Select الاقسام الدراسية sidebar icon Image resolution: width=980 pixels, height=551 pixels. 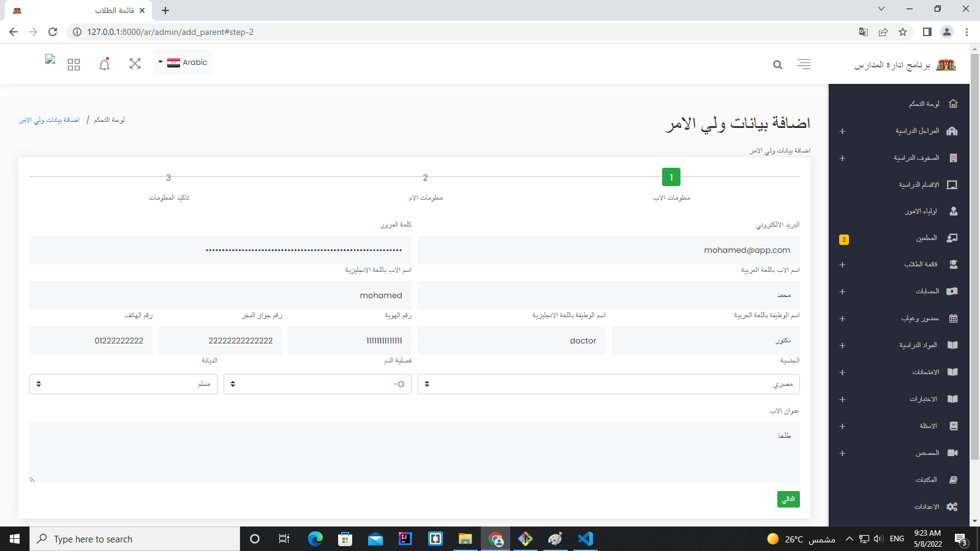click(953, 184)
